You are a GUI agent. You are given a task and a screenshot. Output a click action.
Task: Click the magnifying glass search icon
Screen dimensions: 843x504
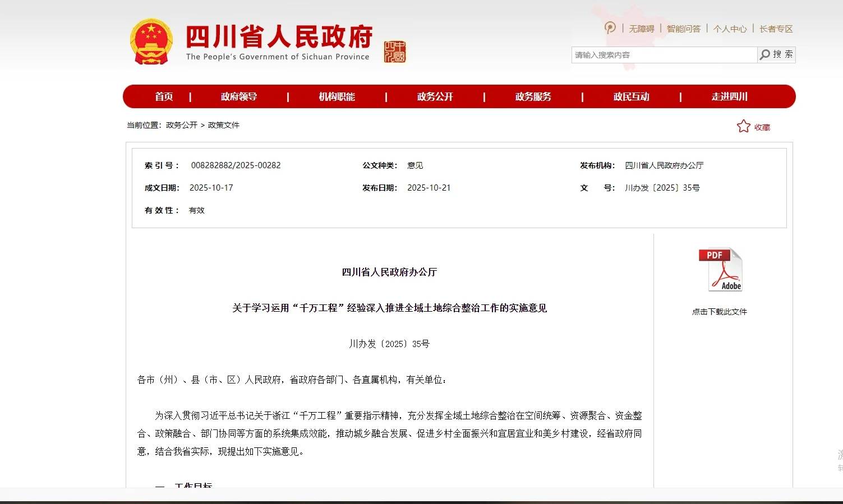pos(764,54)
